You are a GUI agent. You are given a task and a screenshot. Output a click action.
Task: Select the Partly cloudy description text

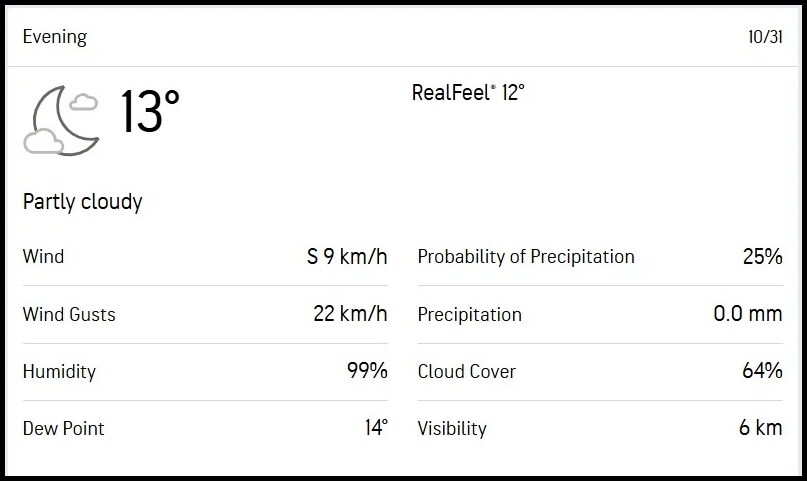[x=83, y=202]
